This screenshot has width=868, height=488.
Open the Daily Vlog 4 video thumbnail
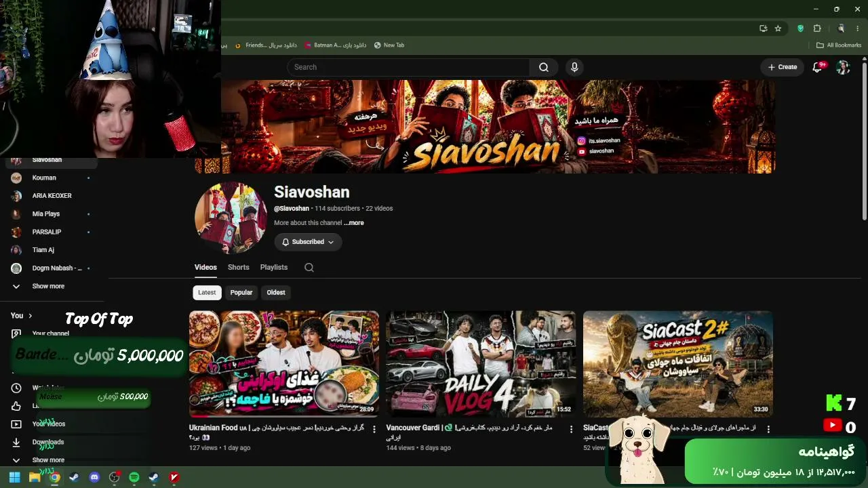click(481, 364)
